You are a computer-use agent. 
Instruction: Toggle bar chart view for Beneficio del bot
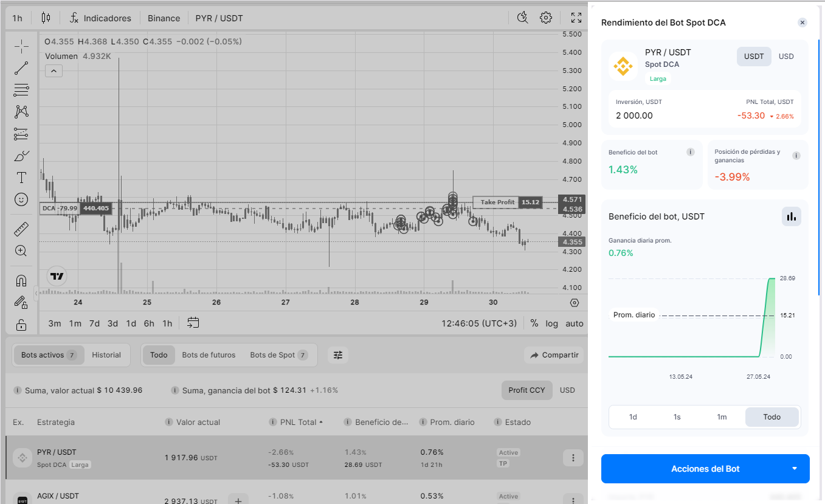791,216
